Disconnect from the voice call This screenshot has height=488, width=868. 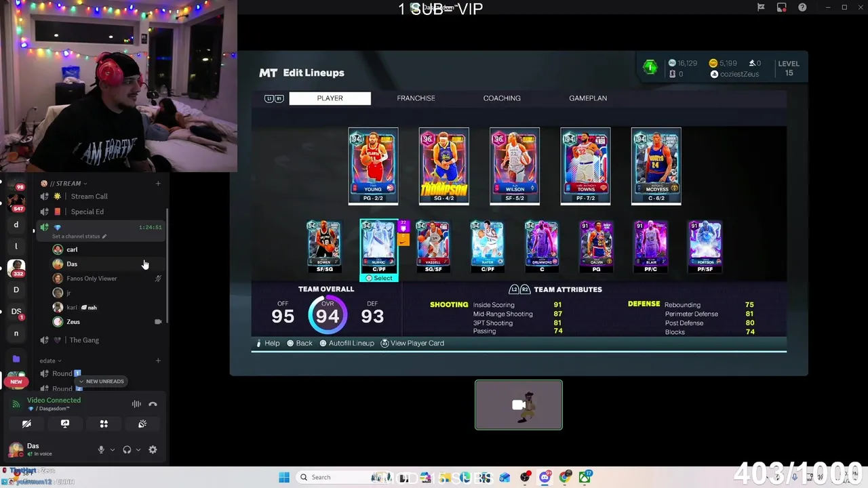point(153,404)
